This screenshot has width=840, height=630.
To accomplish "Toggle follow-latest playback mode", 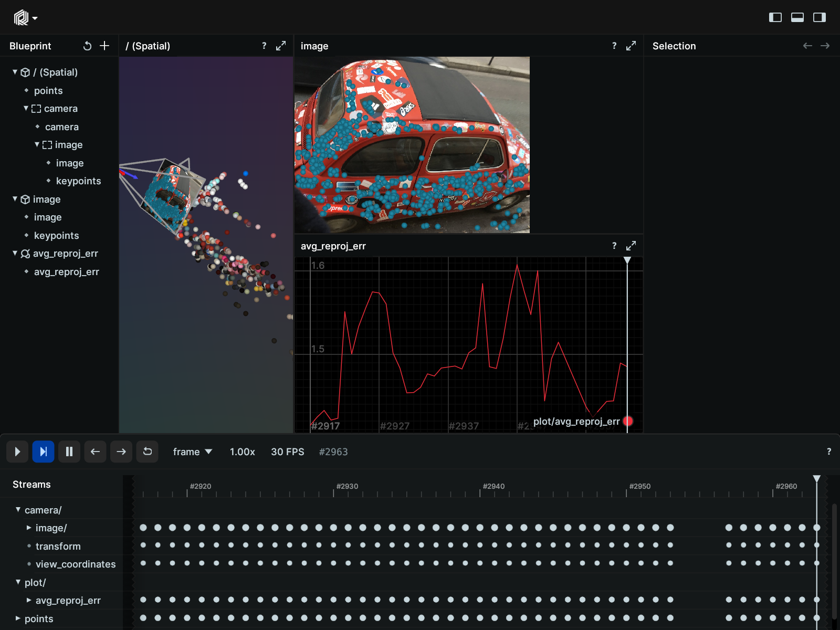I will (x=43, y=451).
